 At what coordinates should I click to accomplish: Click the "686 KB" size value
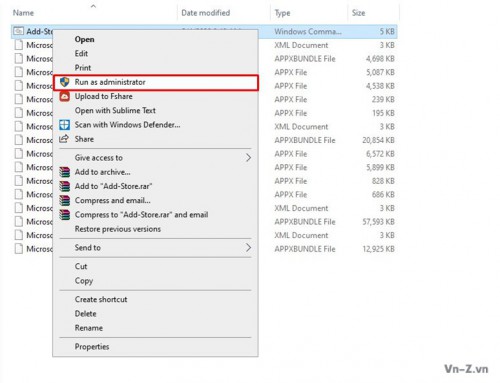coord(383,195)
